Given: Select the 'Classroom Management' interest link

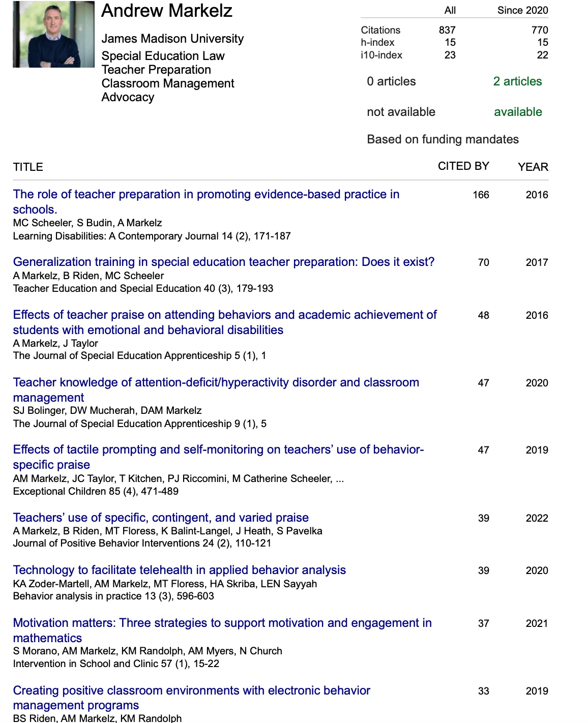Looking at the screenshot, I should pyautogui.click(x=168, y=83).
